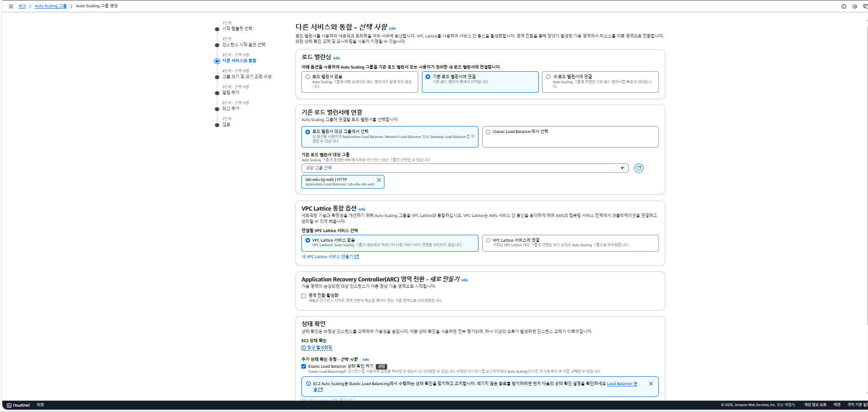Open CloudShell from the footer
868x412 pixels.
[x=19, y=405]
